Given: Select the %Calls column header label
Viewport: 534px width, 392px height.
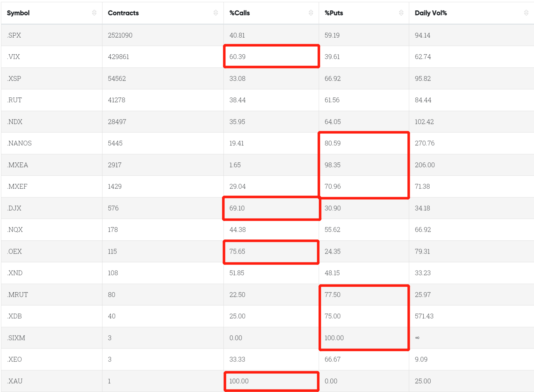Looking at the screenshot, I should (x=240, y=13).
